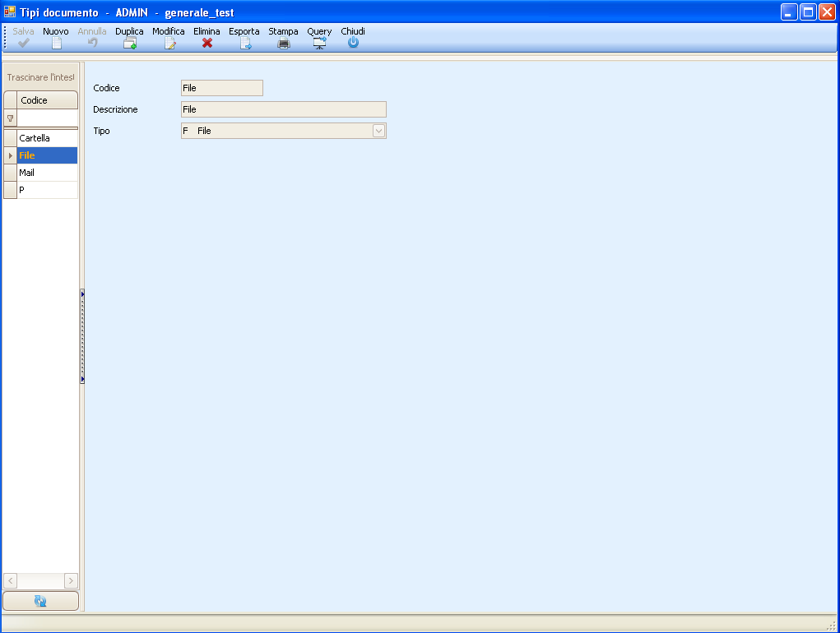840x633 pixels.
Task: Delete record with the Elimina icon
Action: 207,44
